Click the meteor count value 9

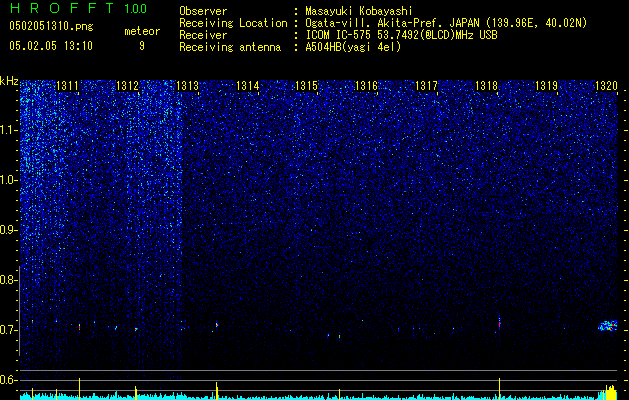142,46
